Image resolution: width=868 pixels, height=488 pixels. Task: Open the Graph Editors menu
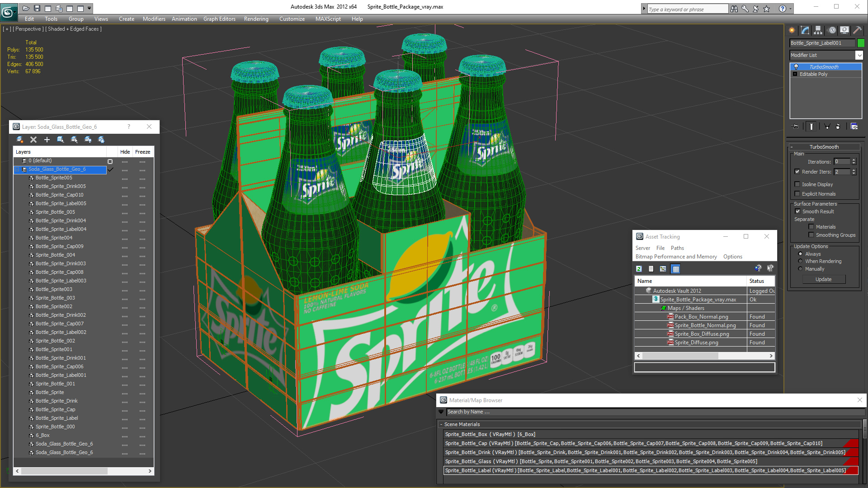pos(219,19)
